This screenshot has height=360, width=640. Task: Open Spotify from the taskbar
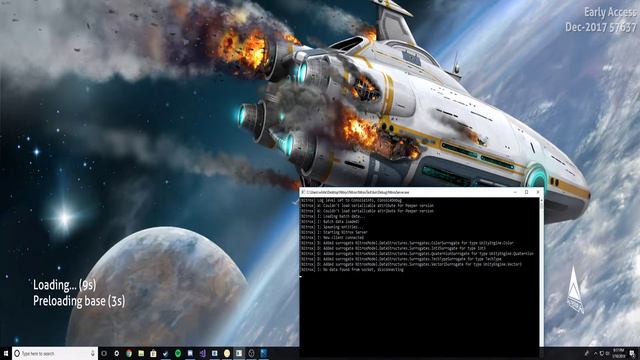178,353
